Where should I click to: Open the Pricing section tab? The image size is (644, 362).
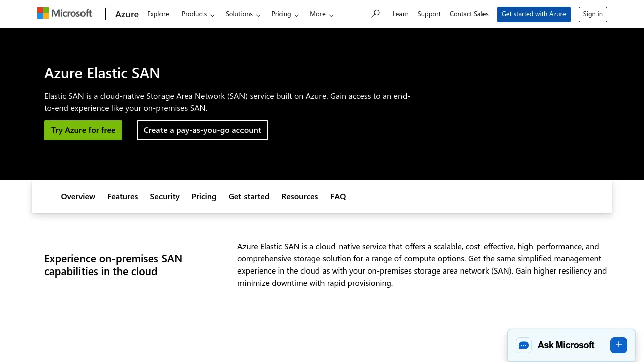(204, 197)
